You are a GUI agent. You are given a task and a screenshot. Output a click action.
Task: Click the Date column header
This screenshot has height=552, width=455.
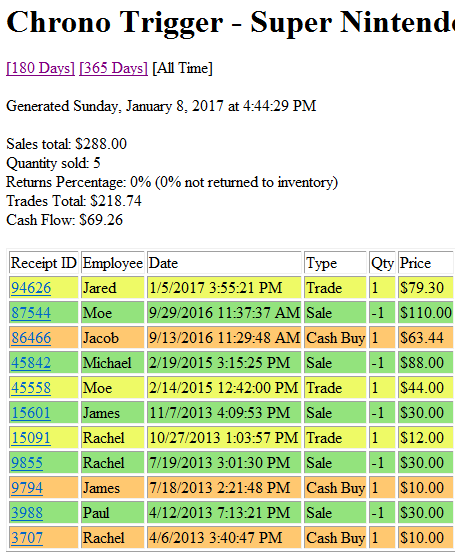(224, 263)
